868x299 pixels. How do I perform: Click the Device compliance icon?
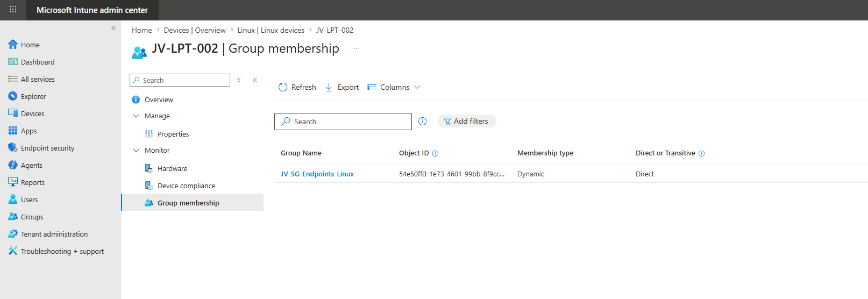[149, 186]
